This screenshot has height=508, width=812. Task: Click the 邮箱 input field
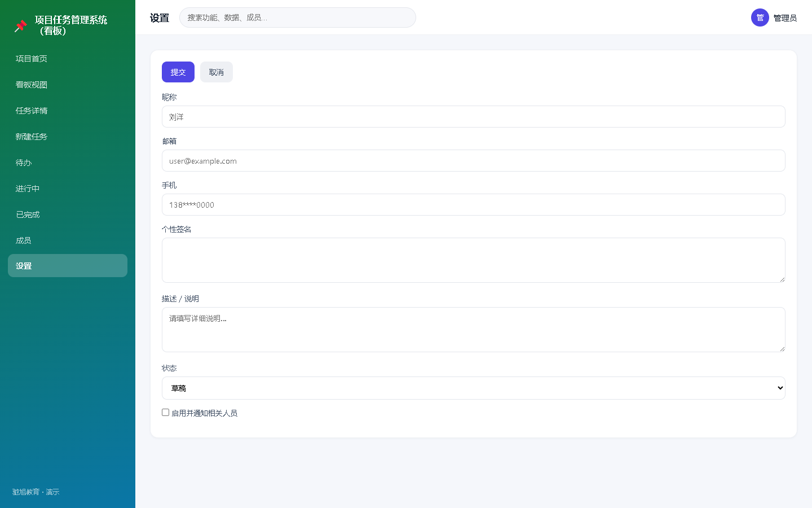pyautogui.click(x=474, y=161)
